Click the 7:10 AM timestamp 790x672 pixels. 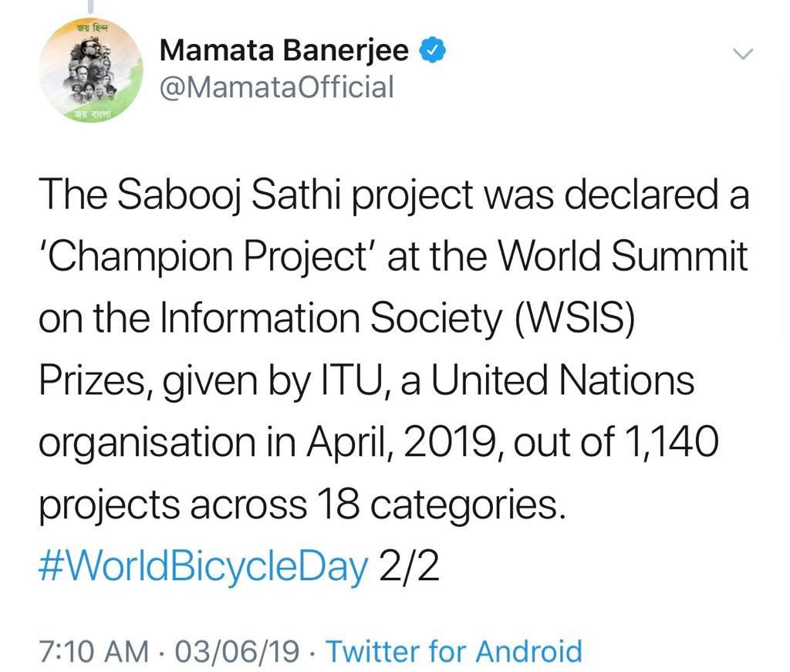[x=94, y=650]
